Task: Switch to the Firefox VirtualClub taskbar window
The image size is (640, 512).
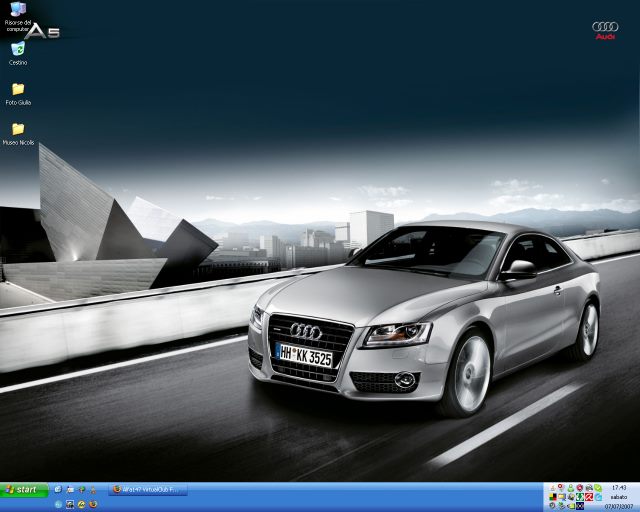Action: pos(149,490)
